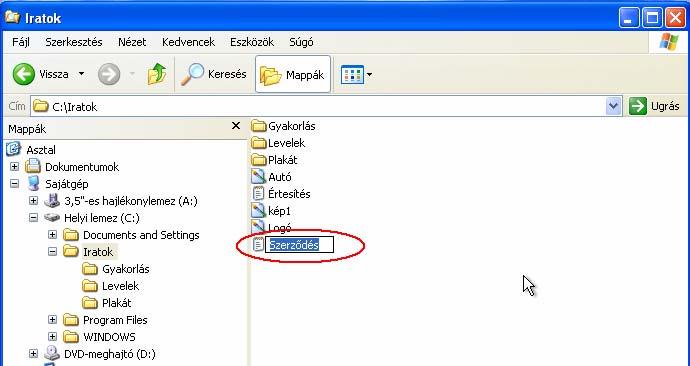Select Plakát folder icon in file list
Screen dimensions: 690x366
pyautogui.click(x=259, y=160)
